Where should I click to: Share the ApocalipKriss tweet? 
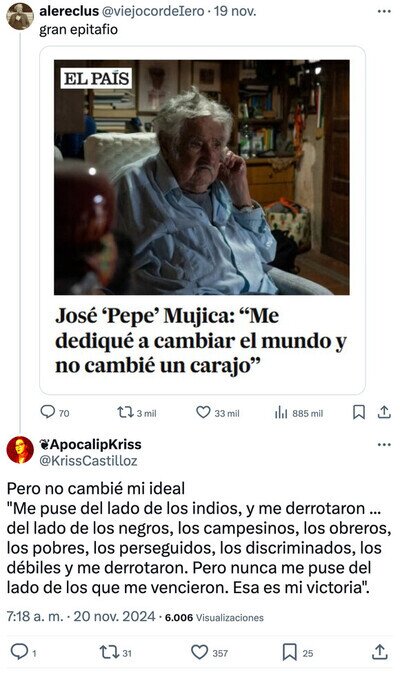click(379, 652)
